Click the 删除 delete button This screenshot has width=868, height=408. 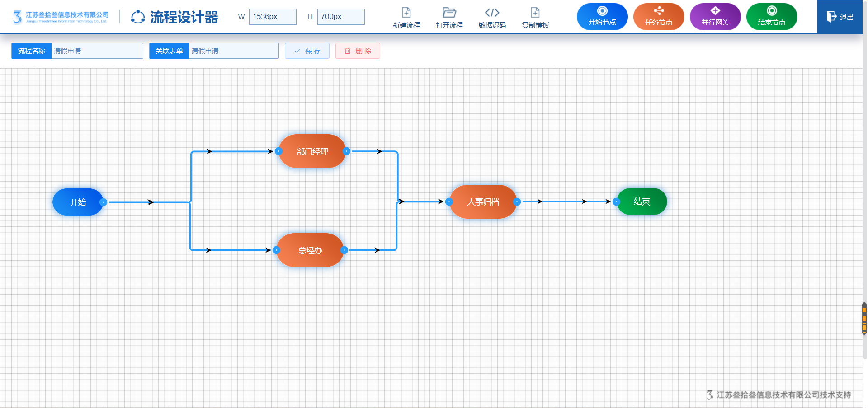tap(358, 51)
